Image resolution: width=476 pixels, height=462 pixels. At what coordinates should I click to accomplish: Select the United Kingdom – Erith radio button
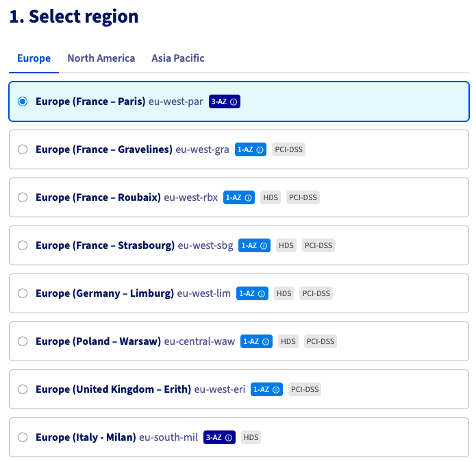click(x=23, y=389)
